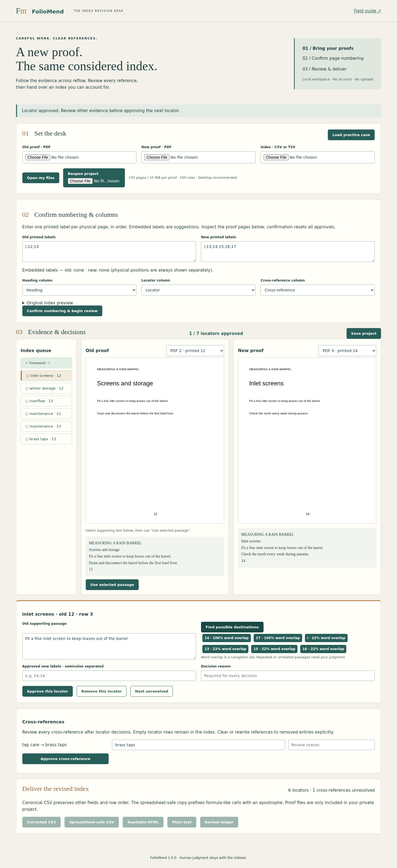Viewport: 397px width, 868px height.
Task: Select foreword · i queue item
Action: pyautogui.click(x=46, y=363)
